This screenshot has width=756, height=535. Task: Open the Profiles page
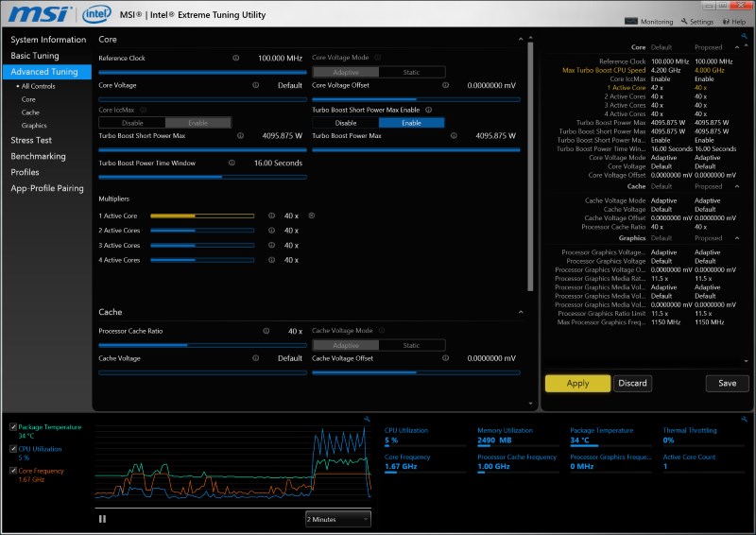(x=25, y=172)
